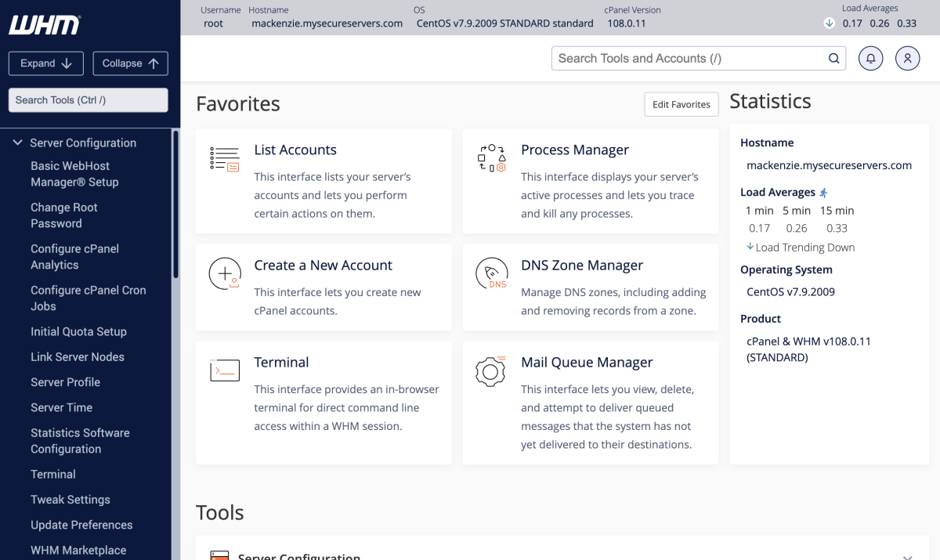This screenshot has width=940, height=560.
Task: Click the sidebar vertical scrollbar
Action: tap(175, 204)
